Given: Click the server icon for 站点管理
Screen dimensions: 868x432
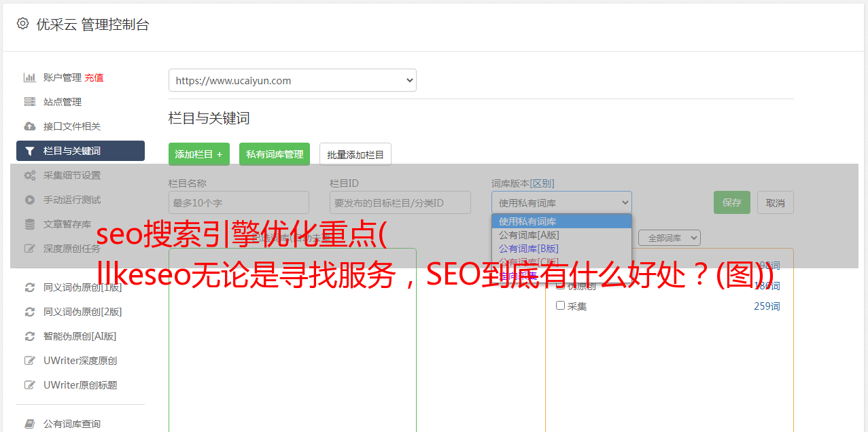Looking at the screenshot, I should [x=30, y=102].
